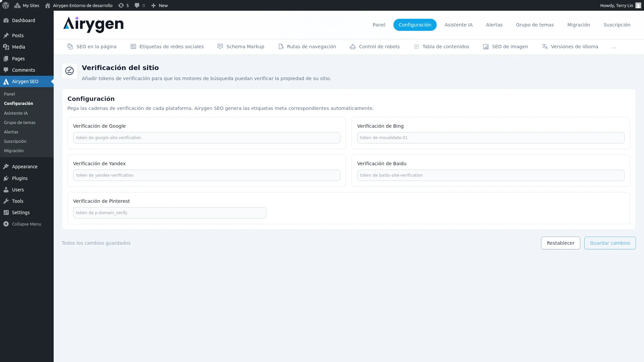
Task: Open the Migración top tab
Action: [x=578, y=25]
